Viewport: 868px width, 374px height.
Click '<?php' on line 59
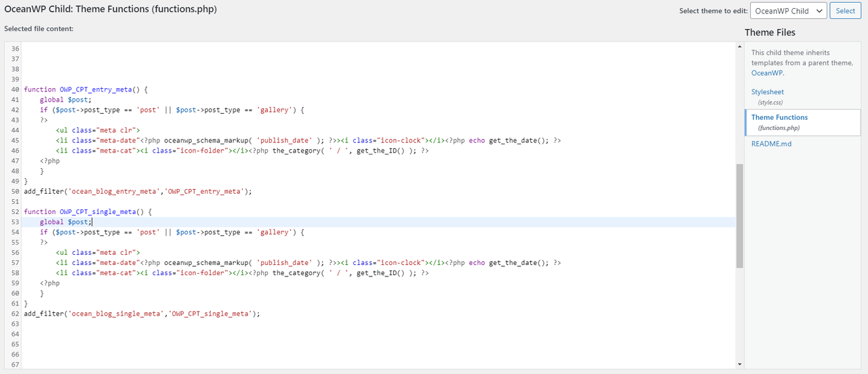[x=50, y=283]
